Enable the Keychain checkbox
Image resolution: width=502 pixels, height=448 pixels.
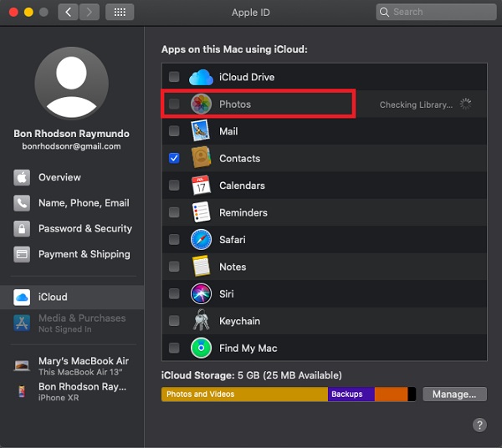pyautogui.click(x=174, y=320)
